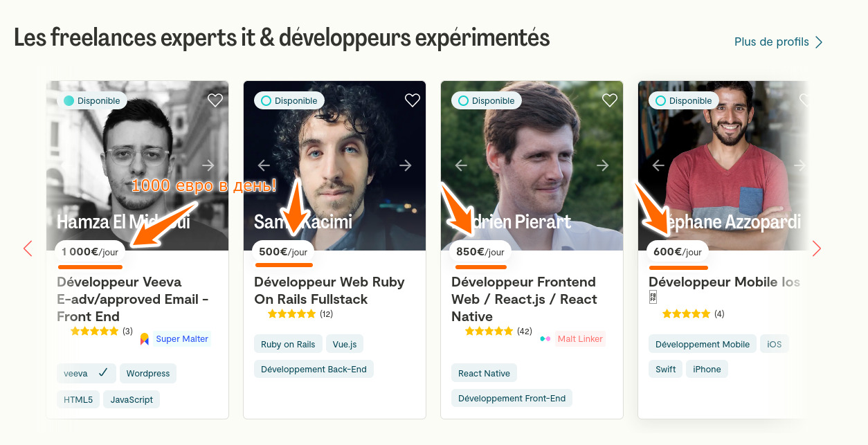Choose the React Native skill tag
This screenshot has width=868, height=445.
coord(484,374)
